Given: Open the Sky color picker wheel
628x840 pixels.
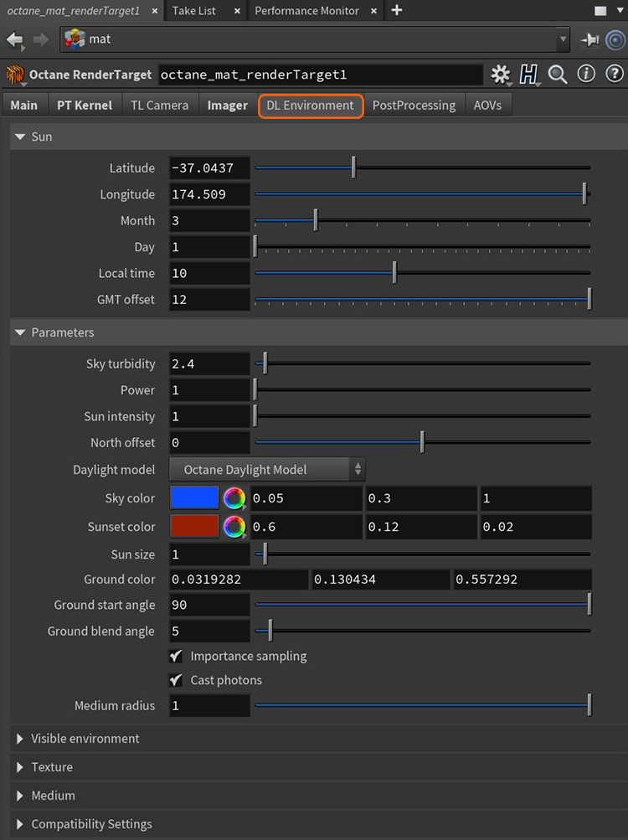Looking at the screenshot, I should [234, 498].
